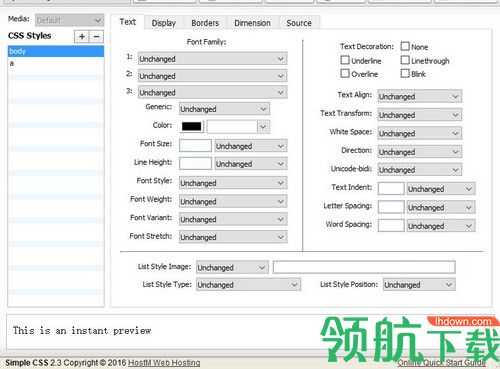This screenshot has height=369, width=500.
Task: Open the Font Weight dropdown
Action: coord(233,201)
